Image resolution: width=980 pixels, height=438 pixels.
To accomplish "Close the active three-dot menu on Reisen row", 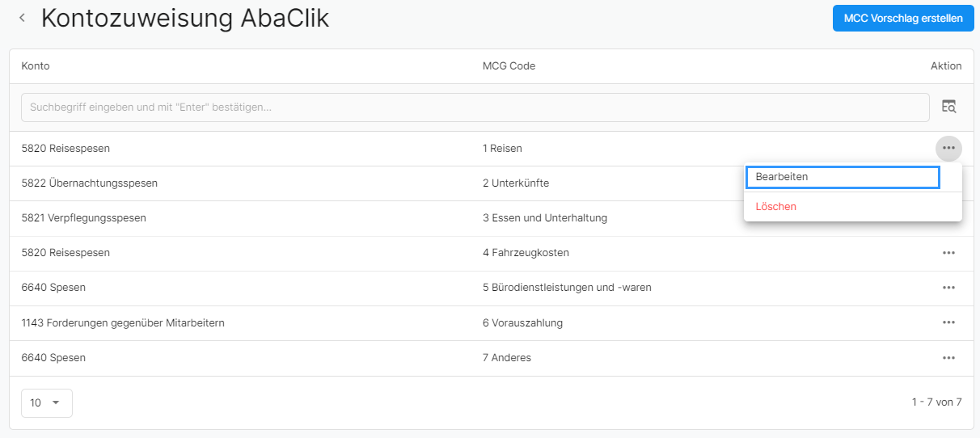I will click(948, 149).
